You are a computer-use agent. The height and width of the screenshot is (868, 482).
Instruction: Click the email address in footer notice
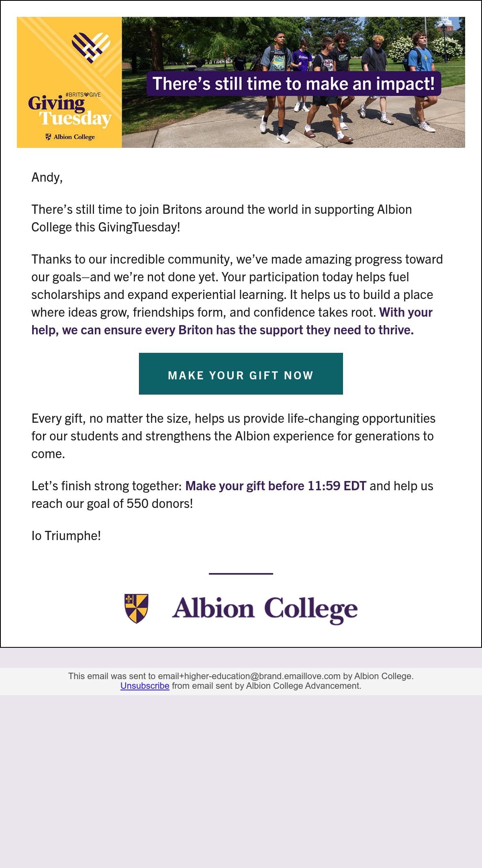click(249, 676)
